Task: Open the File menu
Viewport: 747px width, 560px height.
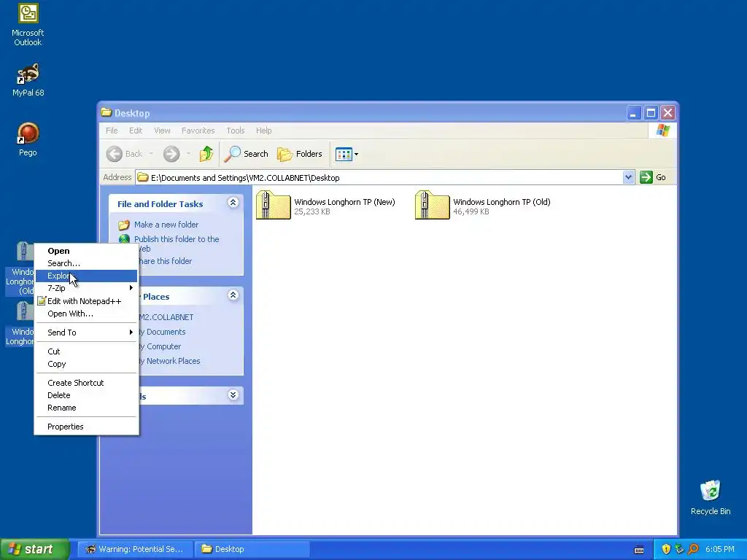Action: click(x=112, y=131)
